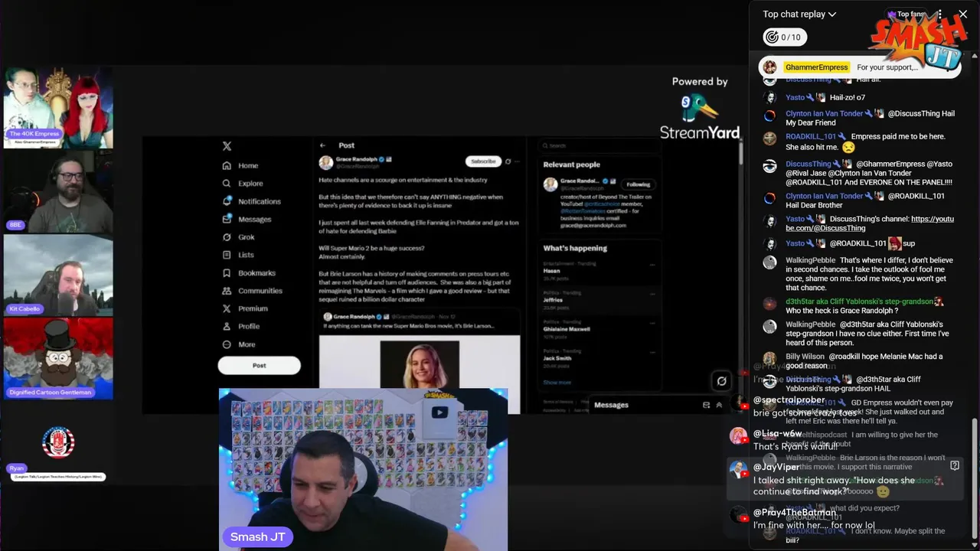Select the SBE camera feed
Viewport: 980px width, 551px height.
[58, 191]
